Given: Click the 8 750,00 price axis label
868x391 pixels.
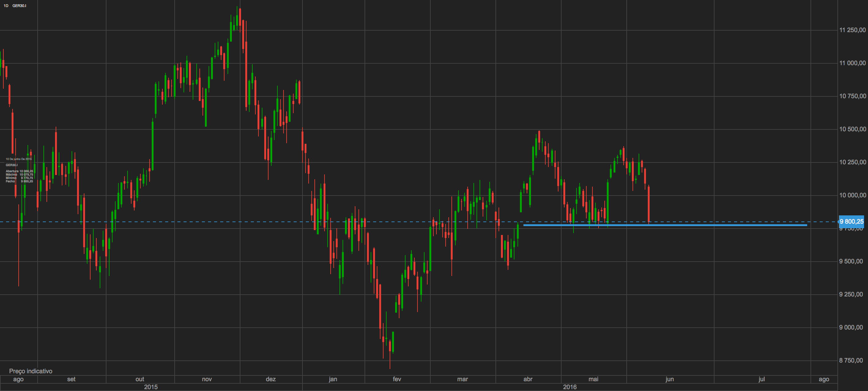Looking at the screenshot, I should pos(852,360).
